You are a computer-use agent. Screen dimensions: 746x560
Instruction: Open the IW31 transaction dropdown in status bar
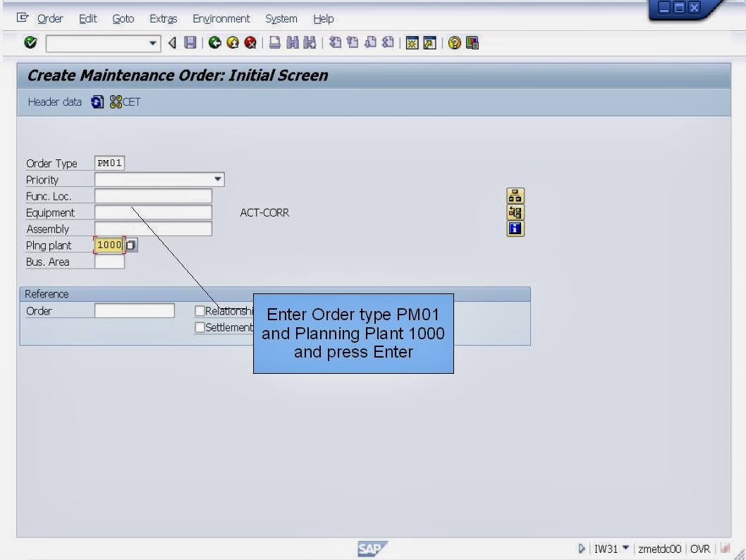pyautogui.click(x=624, y=548)
